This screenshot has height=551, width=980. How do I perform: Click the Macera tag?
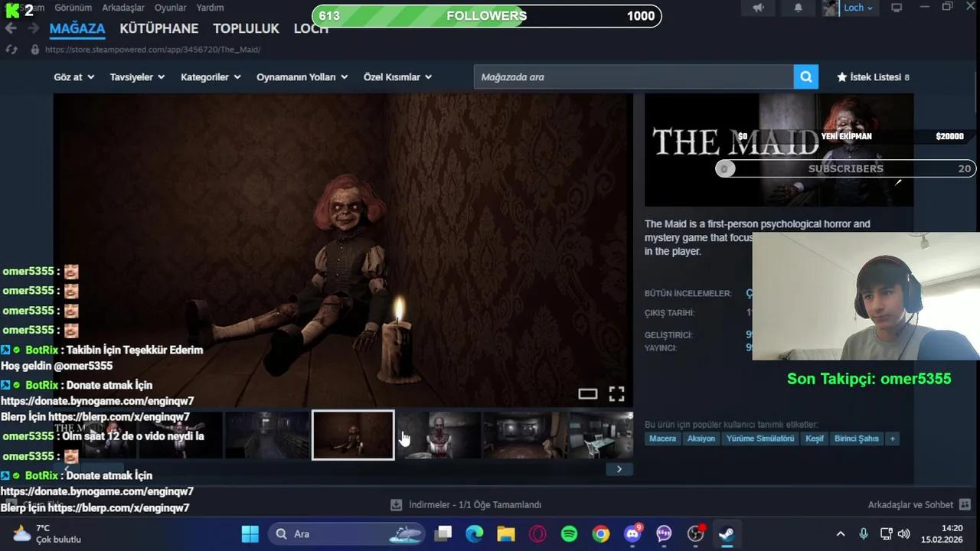[663, 439]
